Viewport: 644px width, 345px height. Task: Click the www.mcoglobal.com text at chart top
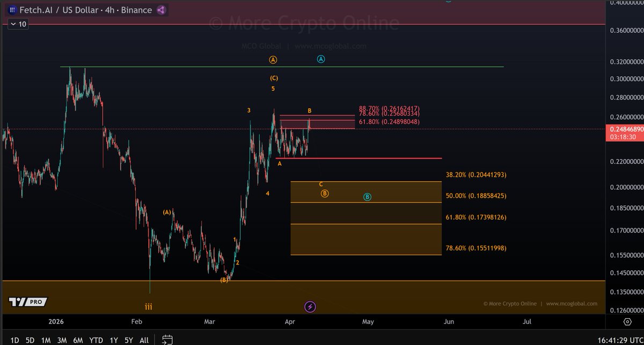coord(330,46)
